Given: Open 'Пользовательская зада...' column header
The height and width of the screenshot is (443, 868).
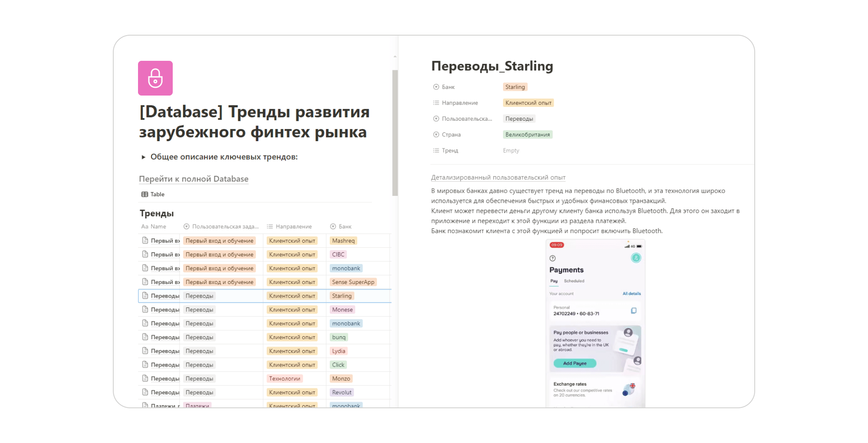Looking at the screenshot, I should pos(221,227).
